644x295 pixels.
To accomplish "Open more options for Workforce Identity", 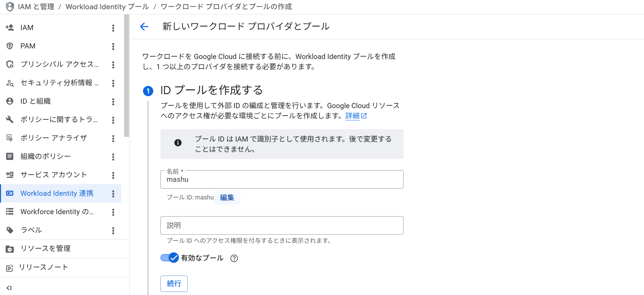I will (x=113, y=212).
